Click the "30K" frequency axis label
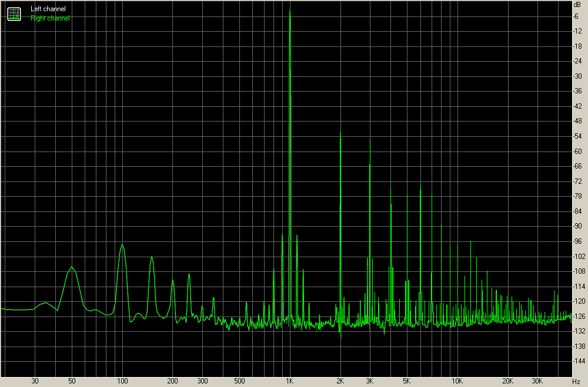Screen dimensions: 588x387 click(x=537, y=381)
